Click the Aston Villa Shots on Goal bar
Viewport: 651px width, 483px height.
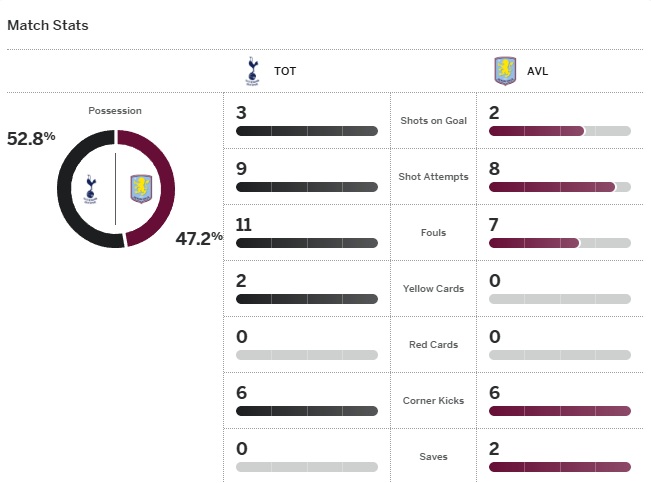point(560,131)
